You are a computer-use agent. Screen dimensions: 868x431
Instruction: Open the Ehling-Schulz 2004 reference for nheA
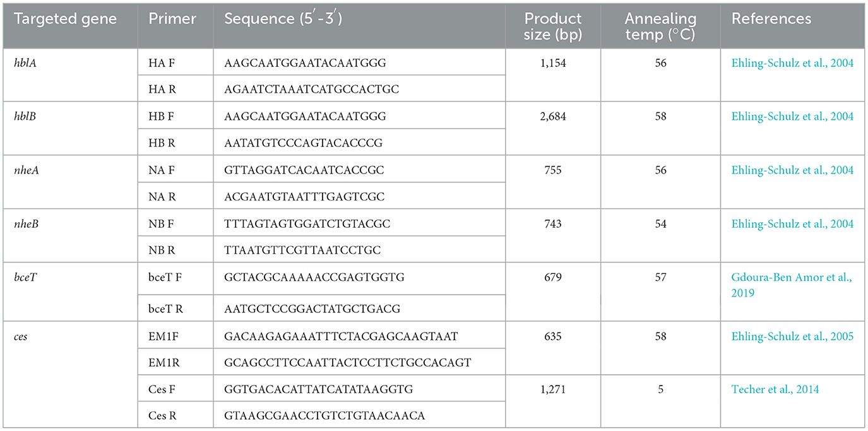tap(792, 170)
